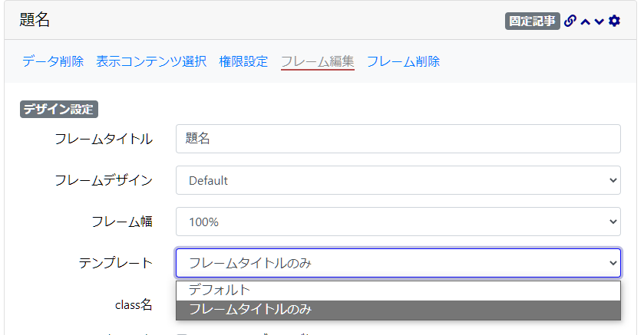Choose the デフォルト option in the list
The height and width of the screenshot is (335, 644).
click(398, 291)
